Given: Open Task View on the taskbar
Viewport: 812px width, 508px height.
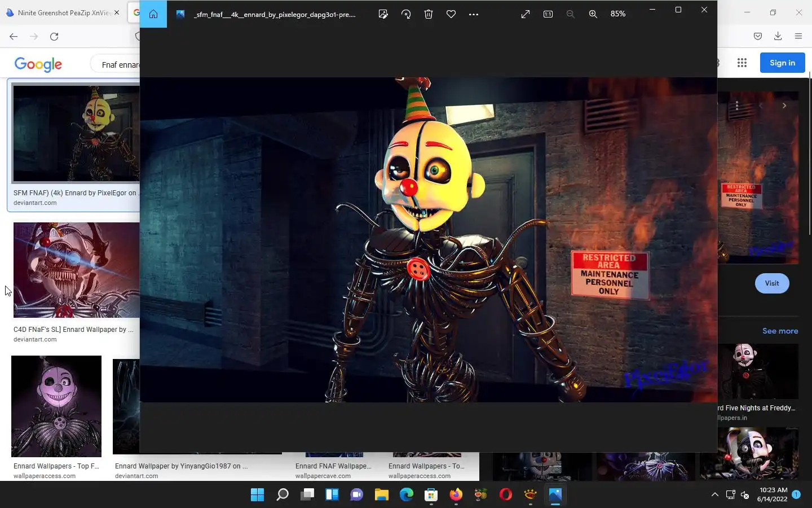Looking at the screenshot, I should pos(307,495).
